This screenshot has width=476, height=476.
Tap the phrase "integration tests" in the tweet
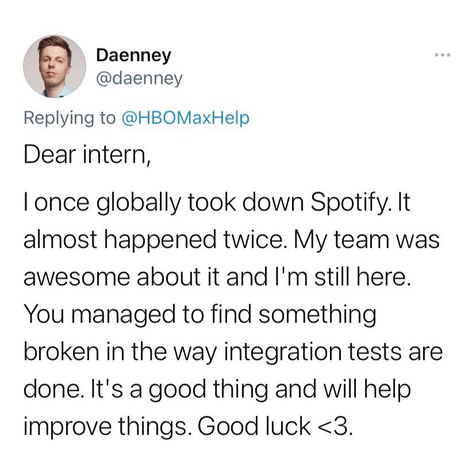[x=313, y=352]
